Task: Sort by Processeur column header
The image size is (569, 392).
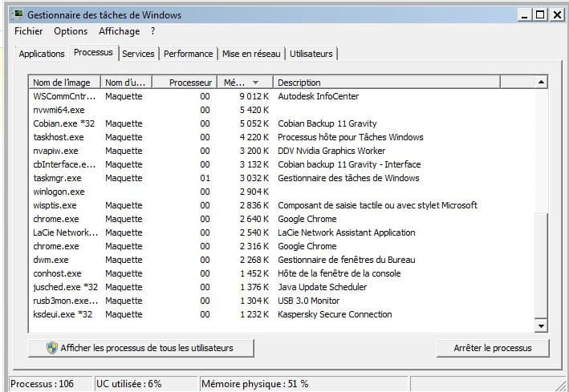Action: point(185,83)
